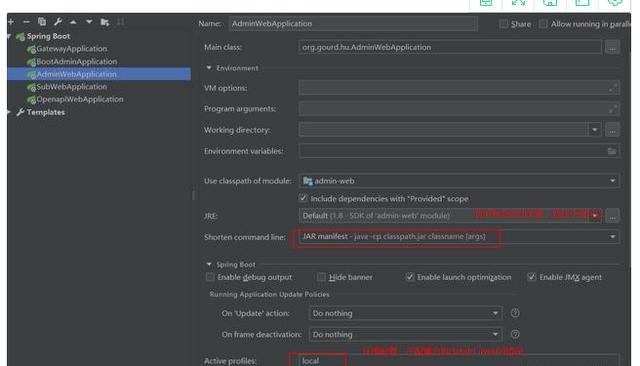Collapse the Environment section

tap(209, 68)
